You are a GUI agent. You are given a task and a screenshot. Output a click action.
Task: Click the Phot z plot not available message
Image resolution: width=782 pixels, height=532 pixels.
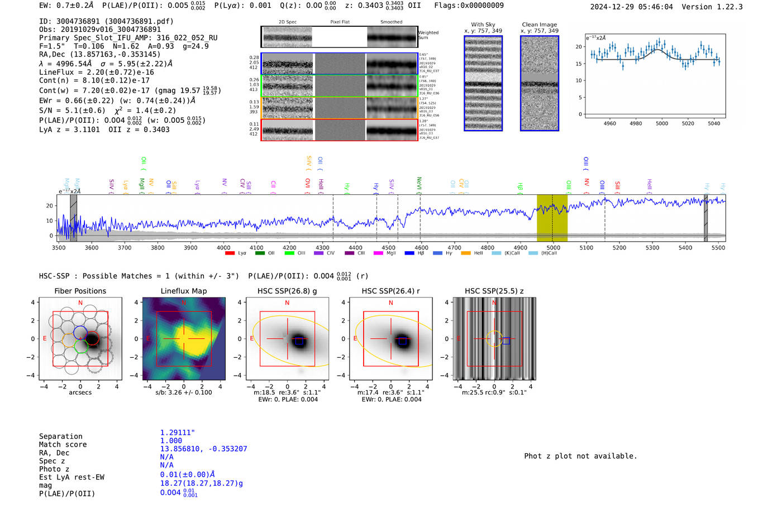[x=580, y=456]
